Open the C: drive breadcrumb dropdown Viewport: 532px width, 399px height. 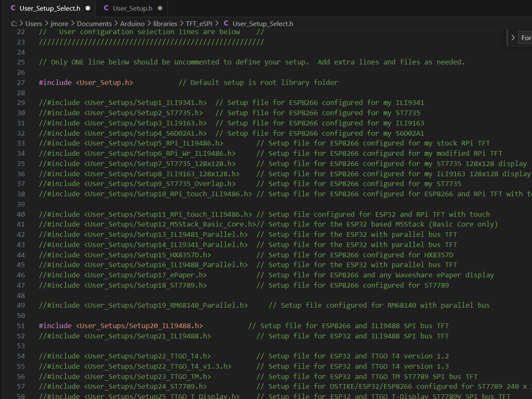pyautogui.click(x=14, y=23)
